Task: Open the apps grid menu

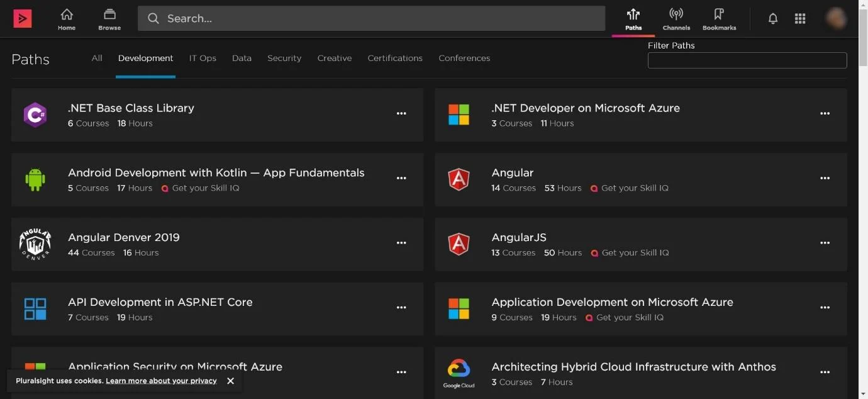Action: (x=800, y=19)
